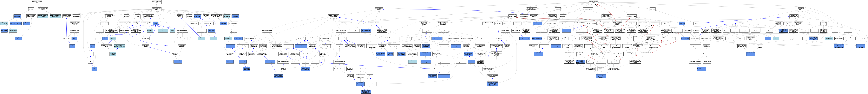Click the 'neuron projection' node
This screenshot has height=94, width=868.
point(74,31)
